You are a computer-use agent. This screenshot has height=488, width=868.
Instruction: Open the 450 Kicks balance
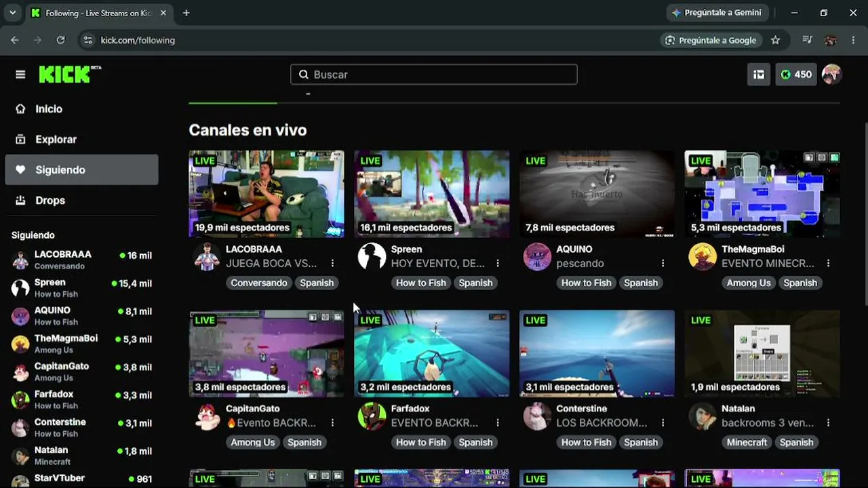pos(796,75)
